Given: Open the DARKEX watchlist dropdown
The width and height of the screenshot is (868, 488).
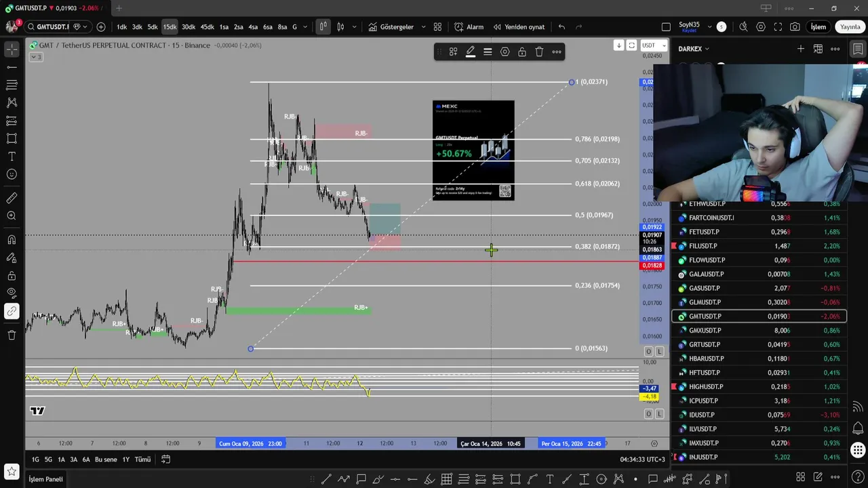Looking at the screenshot, I should (694, 49).
